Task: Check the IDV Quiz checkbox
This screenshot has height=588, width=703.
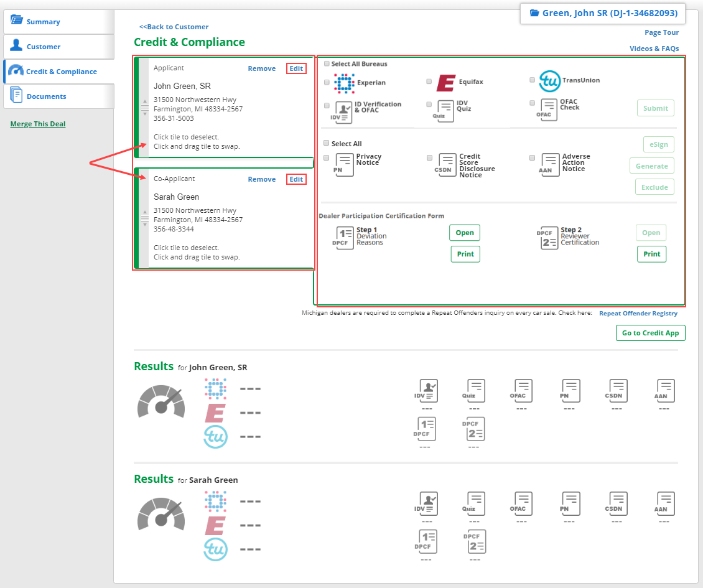Action: tap(429, 104)
